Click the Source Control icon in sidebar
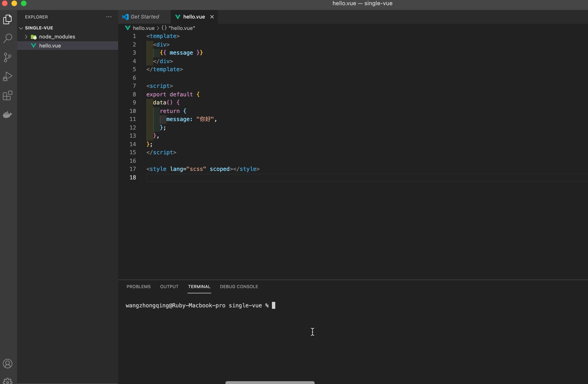 pos(8,57)
